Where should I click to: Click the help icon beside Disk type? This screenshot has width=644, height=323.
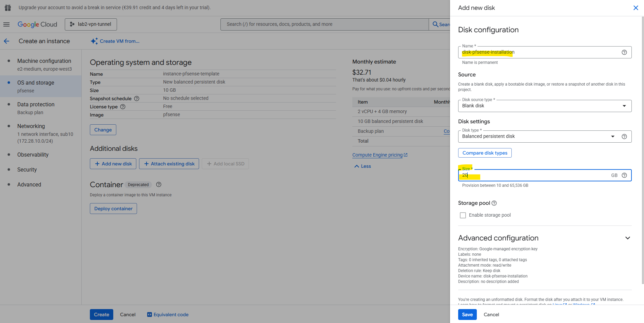tap(624, 137)
